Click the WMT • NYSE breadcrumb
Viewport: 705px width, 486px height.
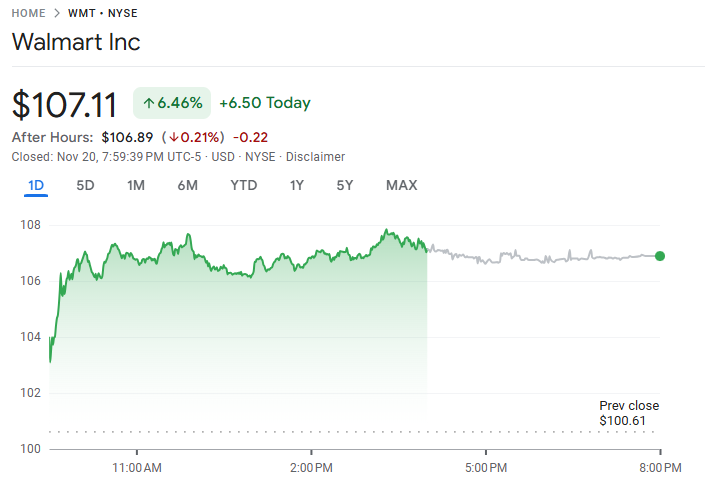(103, 13)
